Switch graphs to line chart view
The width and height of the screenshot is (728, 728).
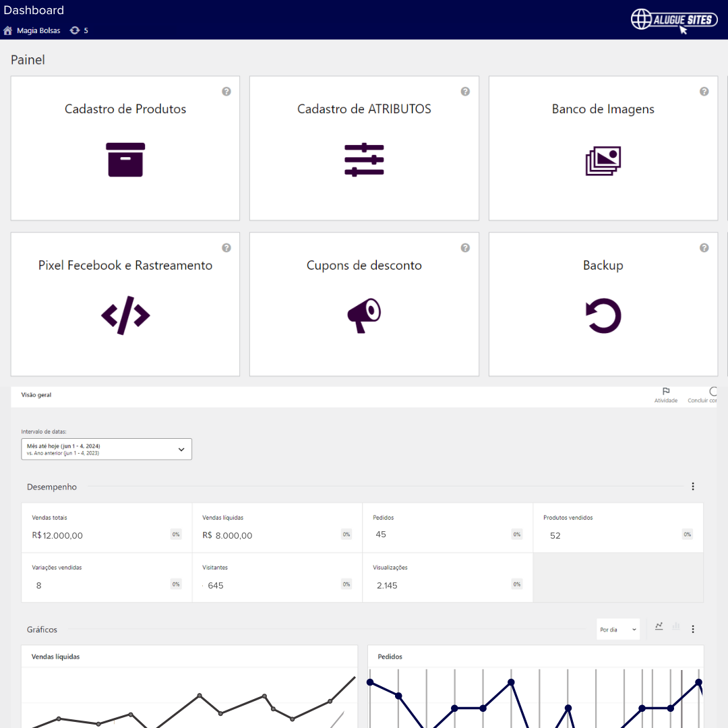[x=659, y=626]
